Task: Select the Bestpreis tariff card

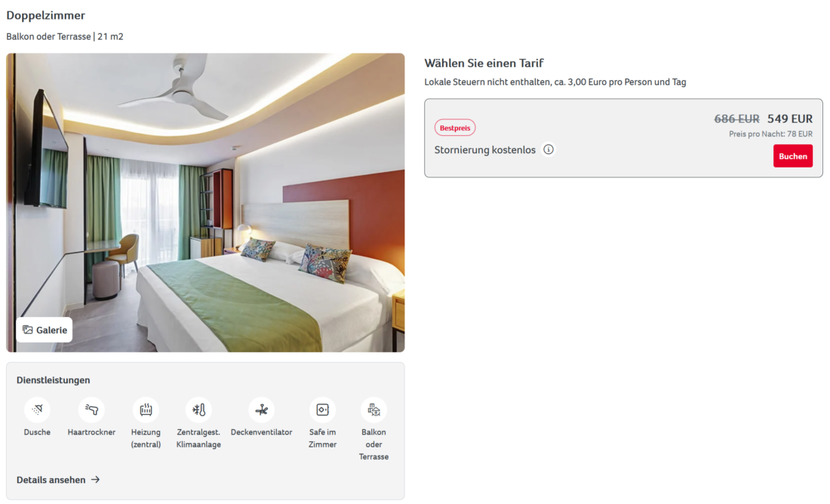Action: [623, 138]
